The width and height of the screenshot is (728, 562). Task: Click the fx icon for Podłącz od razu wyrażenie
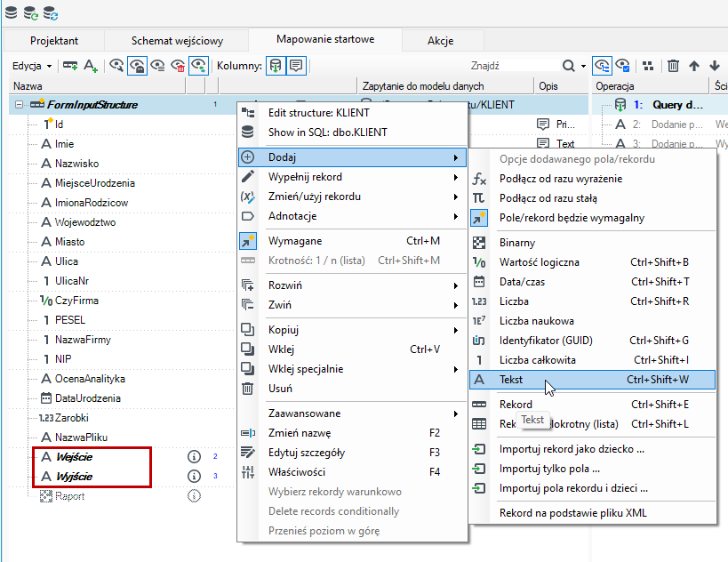tap(479, 179)
